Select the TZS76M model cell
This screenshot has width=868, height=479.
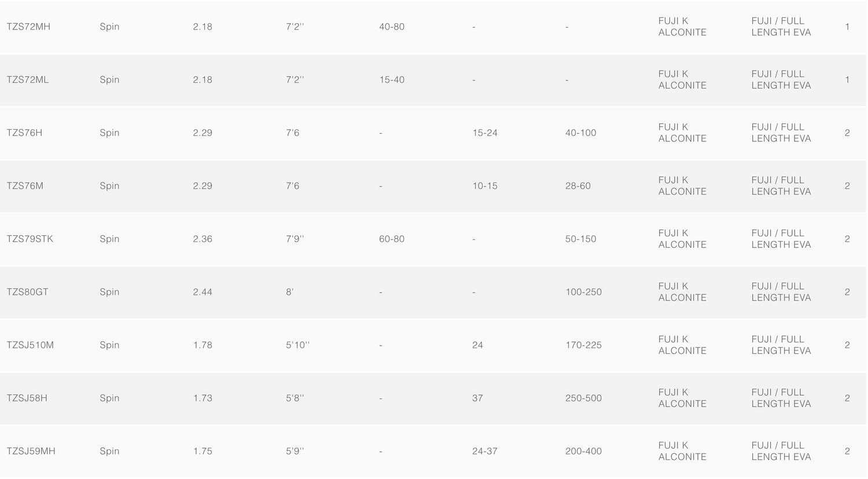pos(25,186)
